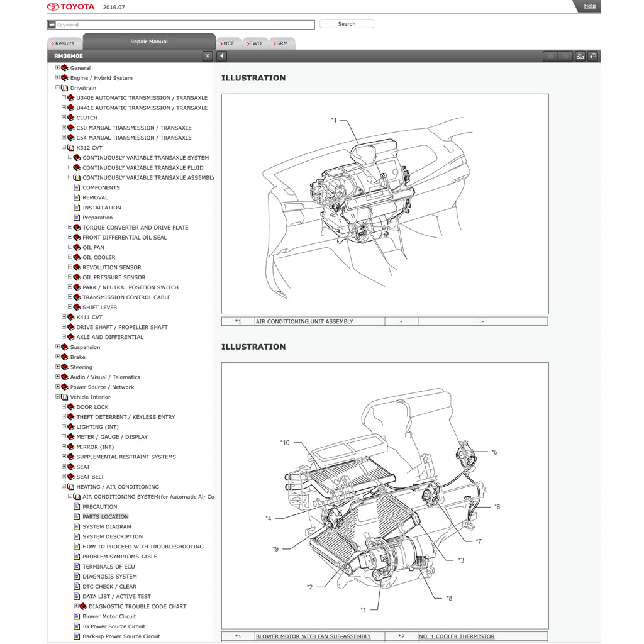Viewport: 644px width, 644px height.
Task: Click the left-arrow panel collapse icon beside RM30M0E
Action: pyautogui.click(x=221, y=56)
